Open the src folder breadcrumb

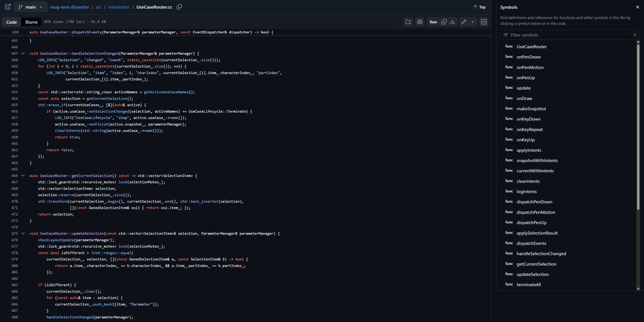click(x=99, y=7)
